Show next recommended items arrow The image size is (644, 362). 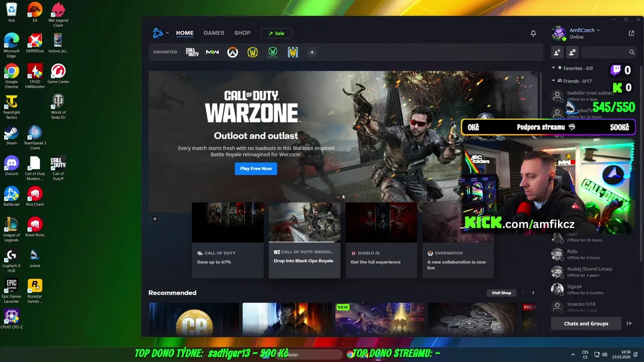point(533,293)
